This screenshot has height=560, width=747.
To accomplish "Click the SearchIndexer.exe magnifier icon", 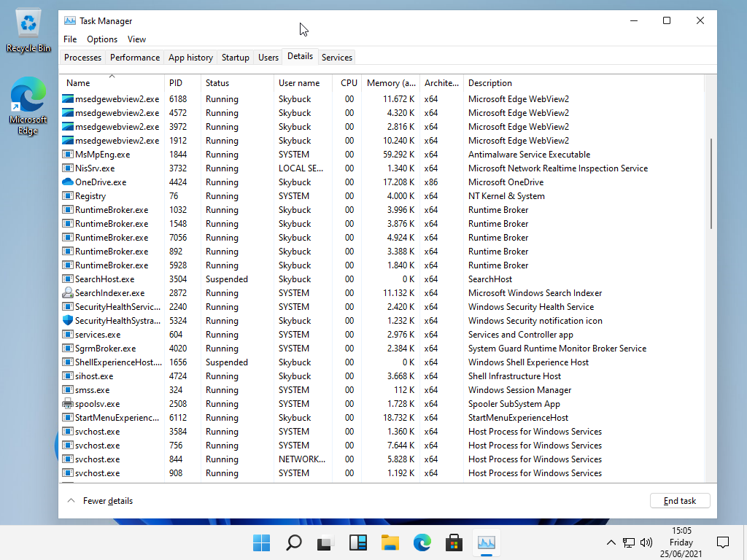I will [x=68, y=293].
